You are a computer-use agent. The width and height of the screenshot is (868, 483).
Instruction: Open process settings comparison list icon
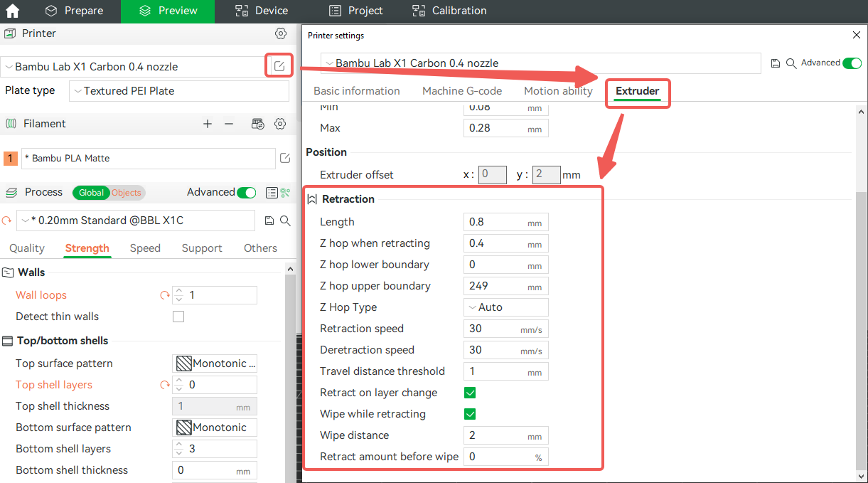point(271,193)
